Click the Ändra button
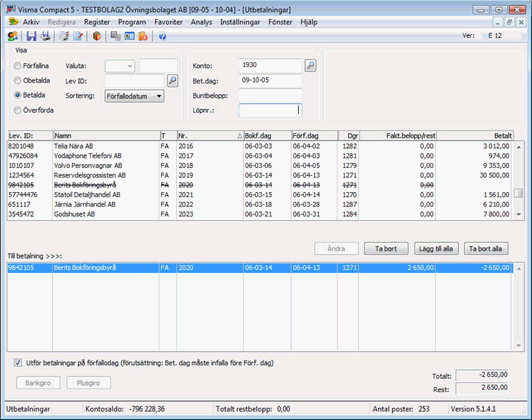 [336, 249]
